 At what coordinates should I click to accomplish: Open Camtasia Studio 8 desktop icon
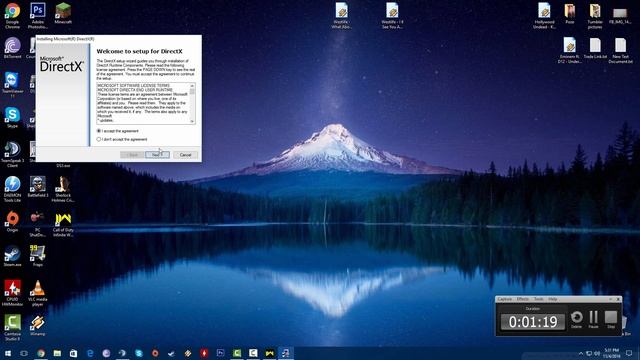tap(12, 328)
